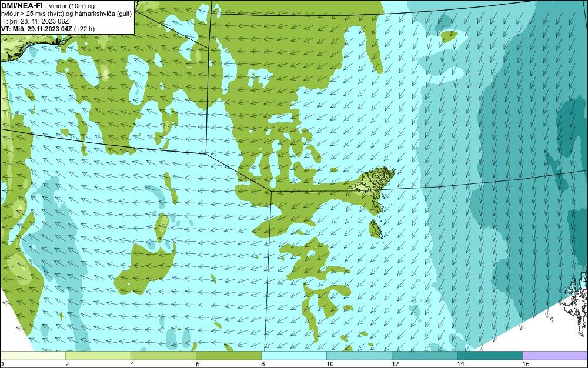Click the 14-16 m/s dark teal swatch
Viewport: 588px width, 368px height.
click(x=489, y=355)
